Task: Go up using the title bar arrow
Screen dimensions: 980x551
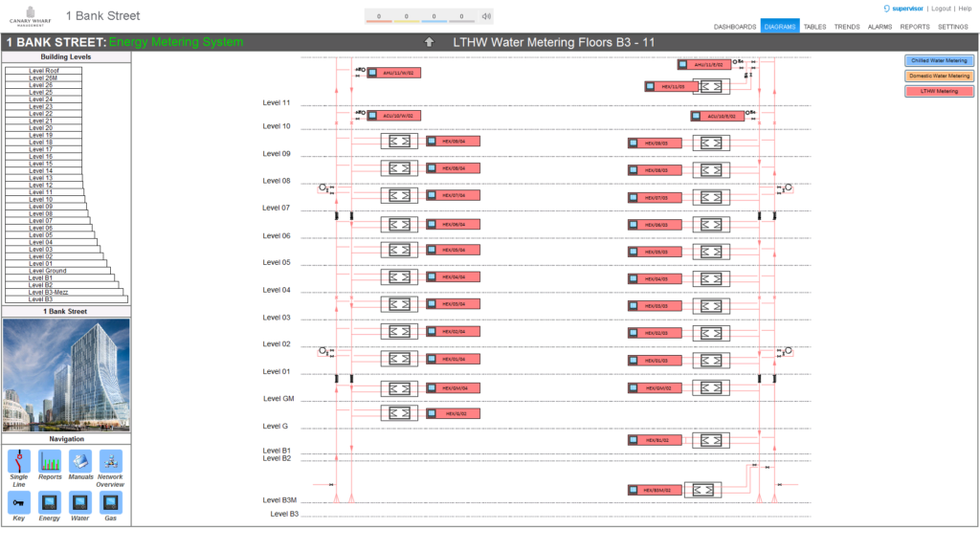Action: pos(430,42)
